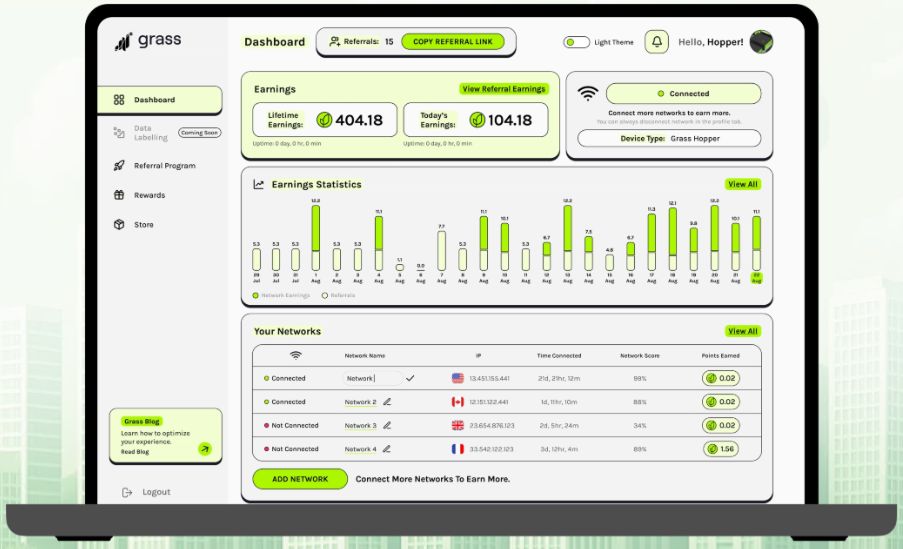903x549 pixels.
Task: Click the 104.18 today's earnings value
Action: (510, 120)
